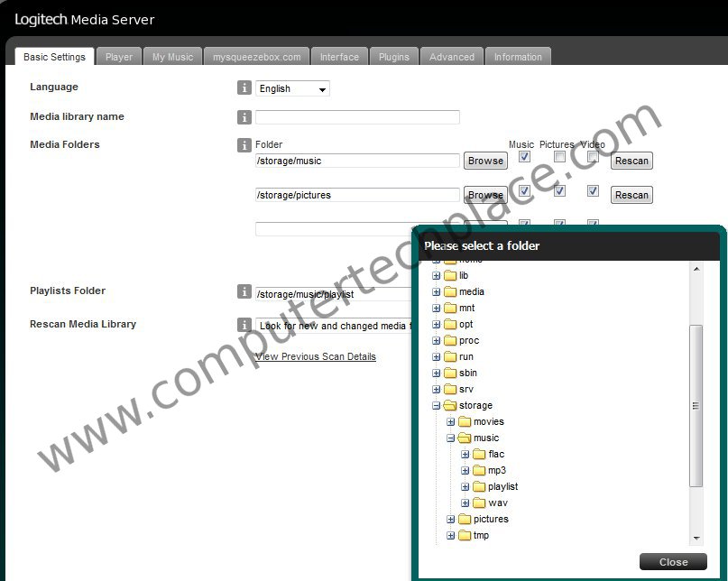Expand the wav folder node
The height and width of the screenshot is (581, 728).
click(465, 503)
